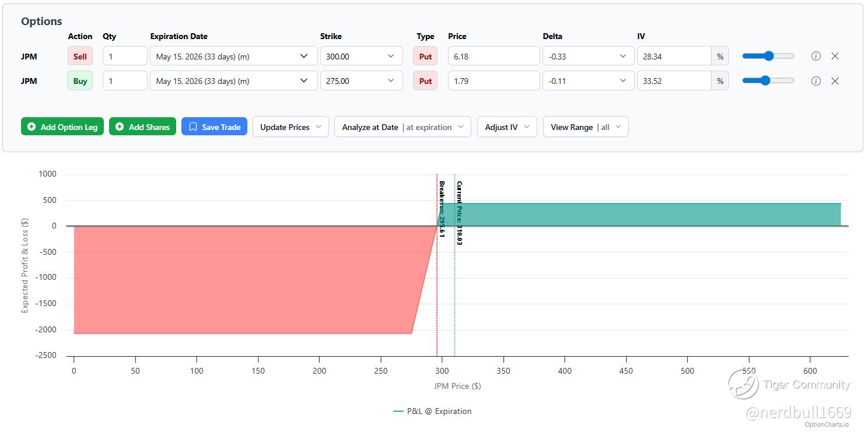Click the JPM ticker on the Sell row
The image size is (868, 432).
click(29, 57)
